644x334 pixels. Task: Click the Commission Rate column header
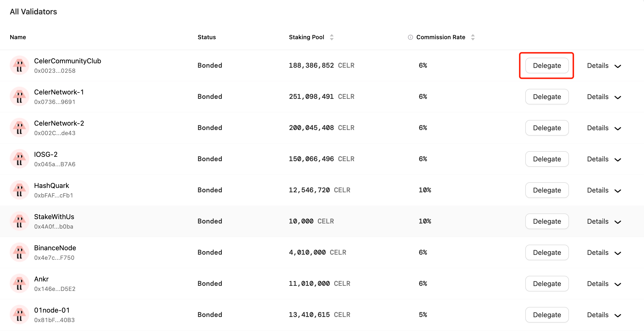coord(440,37)
